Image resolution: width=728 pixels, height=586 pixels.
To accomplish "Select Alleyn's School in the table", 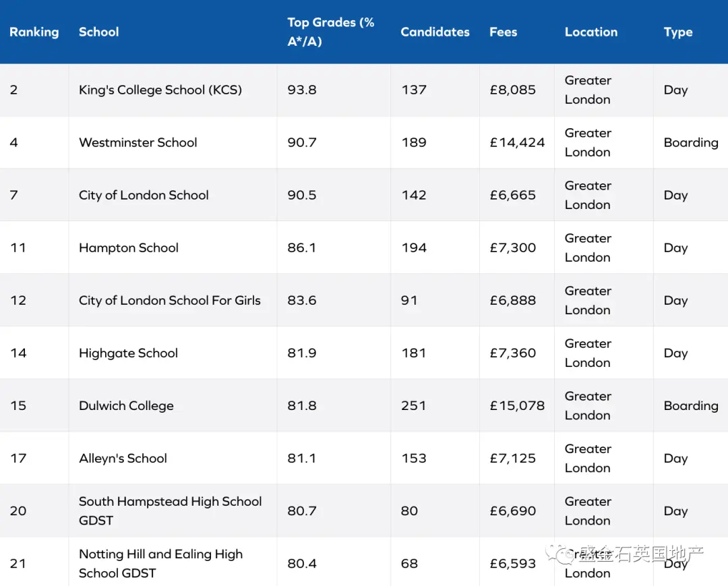I will tap(123, 459).
